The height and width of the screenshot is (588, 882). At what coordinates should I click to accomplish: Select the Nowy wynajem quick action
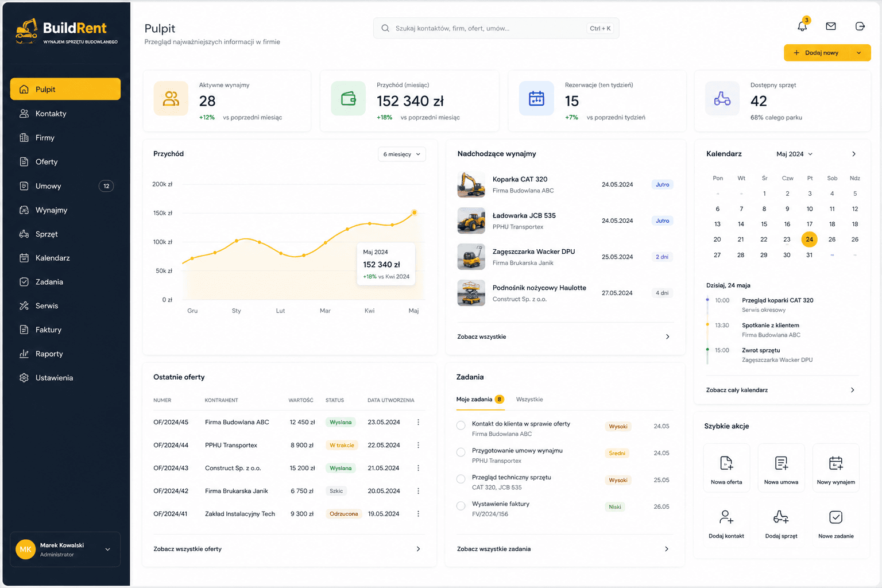835,468
